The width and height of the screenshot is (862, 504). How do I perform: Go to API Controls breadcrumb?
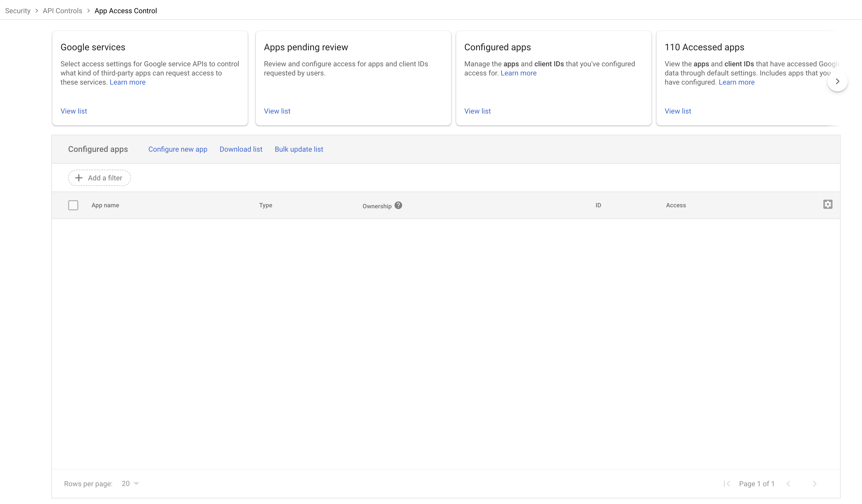(x=63, y=11)
